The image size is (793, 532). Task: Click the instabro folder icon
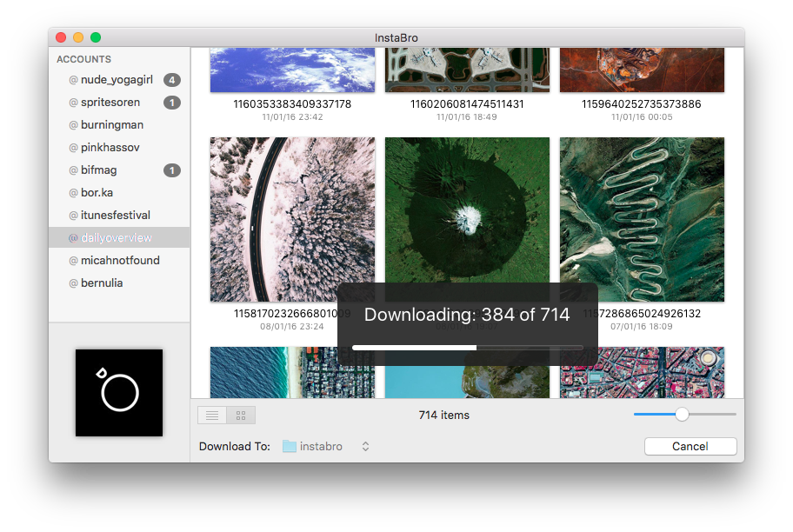coord(290,446)
